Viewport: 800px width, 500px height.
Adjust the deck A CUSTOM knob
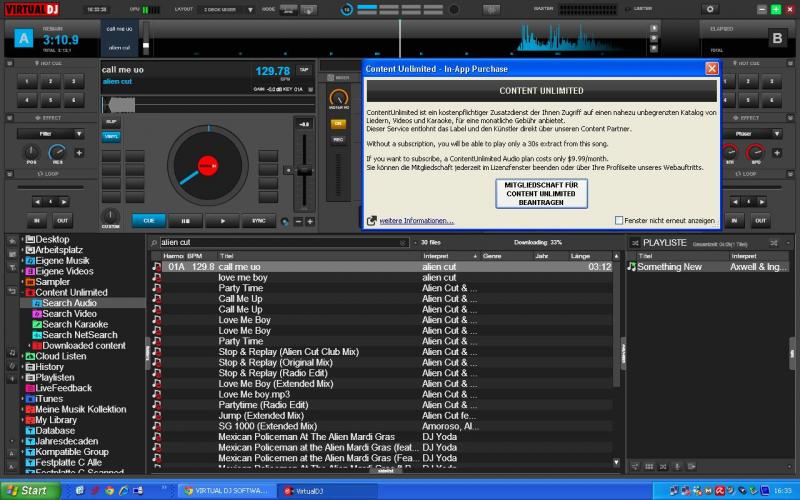tap(111, 216)
